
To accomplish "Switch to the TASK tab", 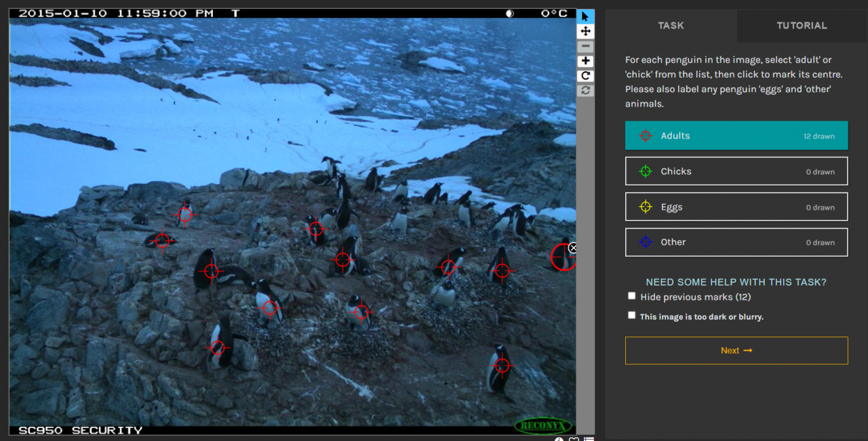I will (x=671, y=26).
